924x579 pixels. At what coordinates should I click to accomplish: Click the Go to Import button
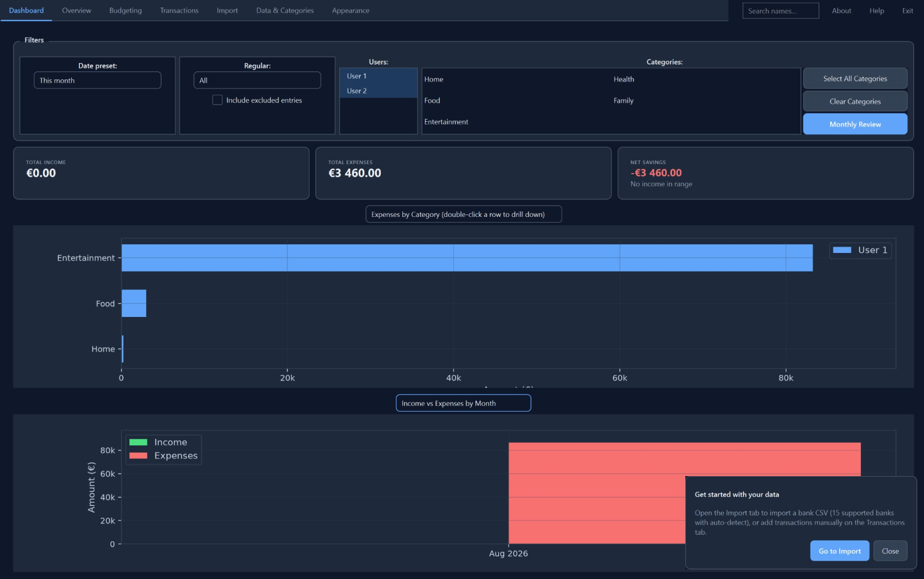click(x=840, y=551)
